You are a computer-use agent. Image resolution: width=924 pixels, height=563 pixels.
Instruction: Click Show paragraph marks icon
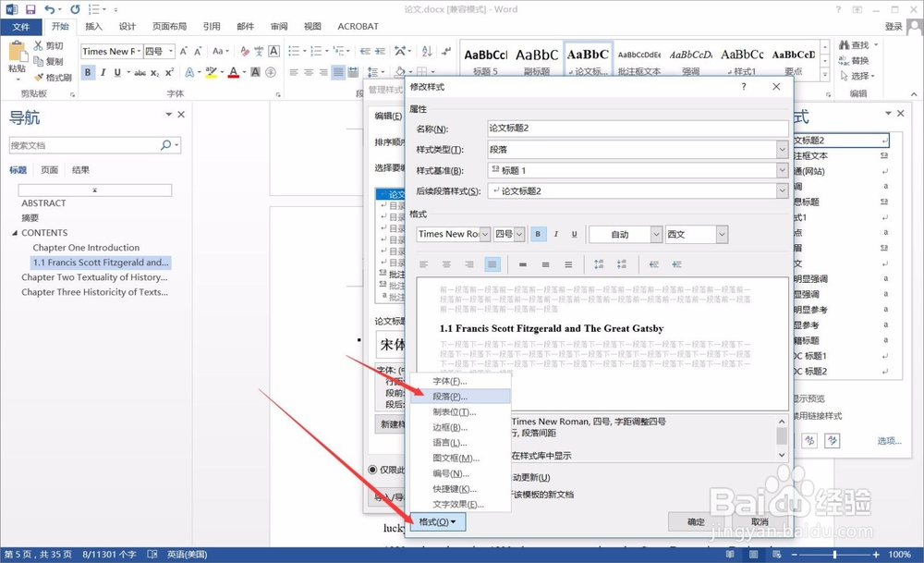[446, 51]
